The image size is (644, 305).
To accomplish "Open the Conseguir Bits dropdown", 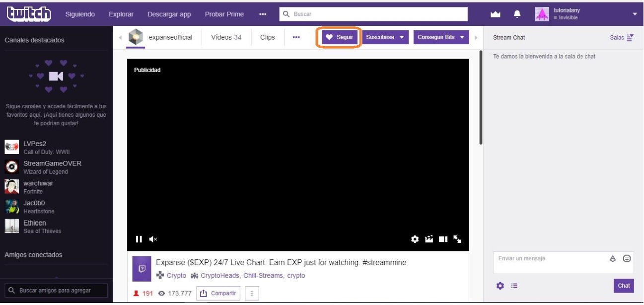I will (441, 37).
